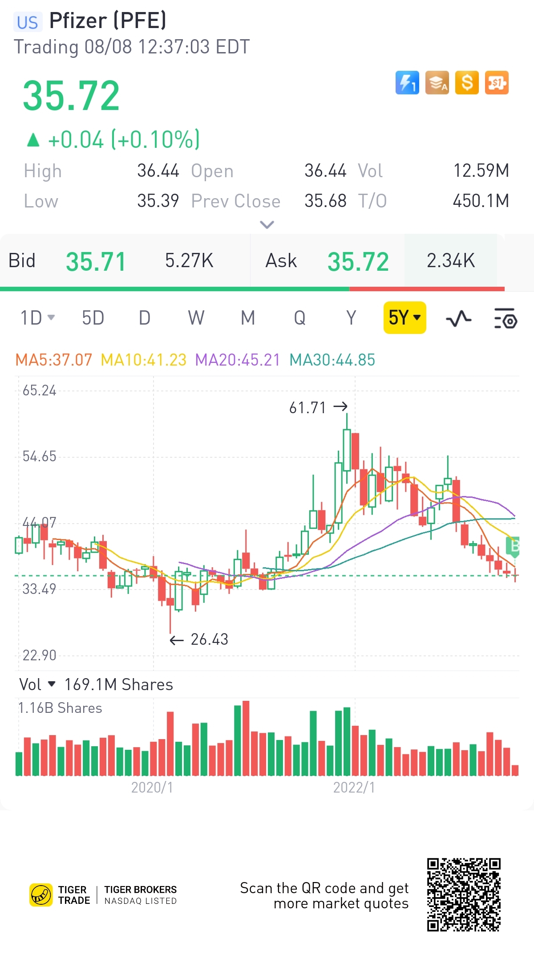Tap the 1.16B Shares scale label

coord(60,708)
